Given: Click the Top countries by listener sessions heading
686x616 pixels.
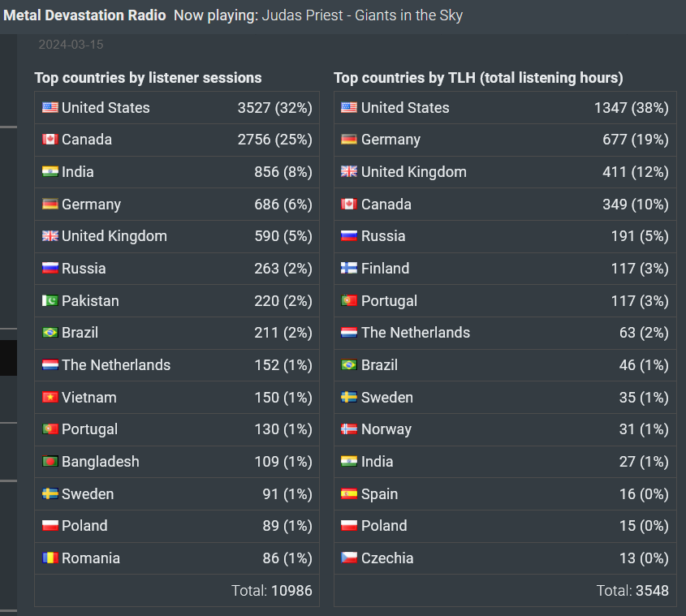Looking at the screenshot, I should click(148, 78).
